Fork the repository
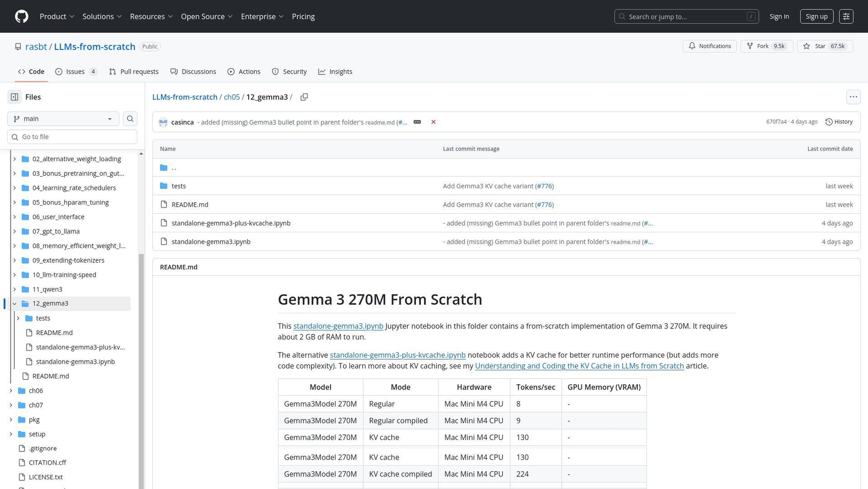 [x=767, y=46]
